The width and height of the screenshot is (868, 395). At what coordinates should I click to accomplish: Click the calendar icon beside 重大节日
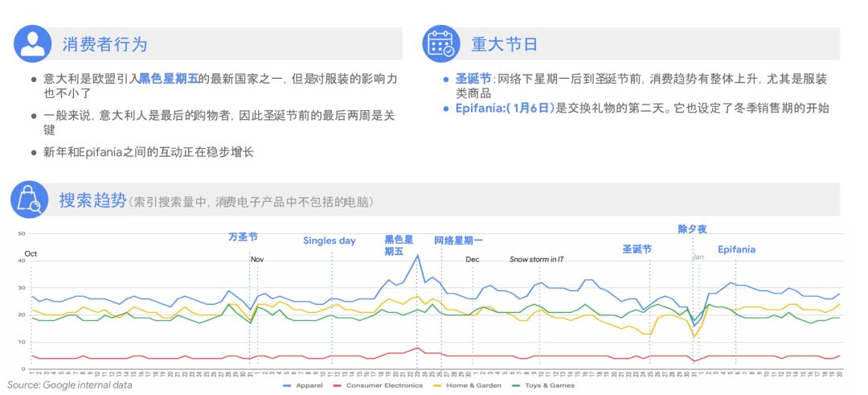(x=440, y=43)
